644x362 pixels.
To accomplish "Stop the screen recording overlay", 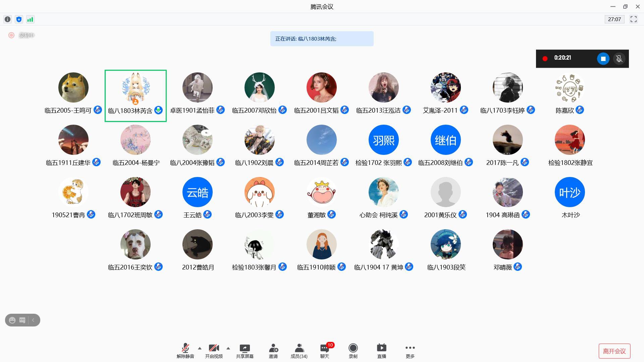I will coord(603,59).
